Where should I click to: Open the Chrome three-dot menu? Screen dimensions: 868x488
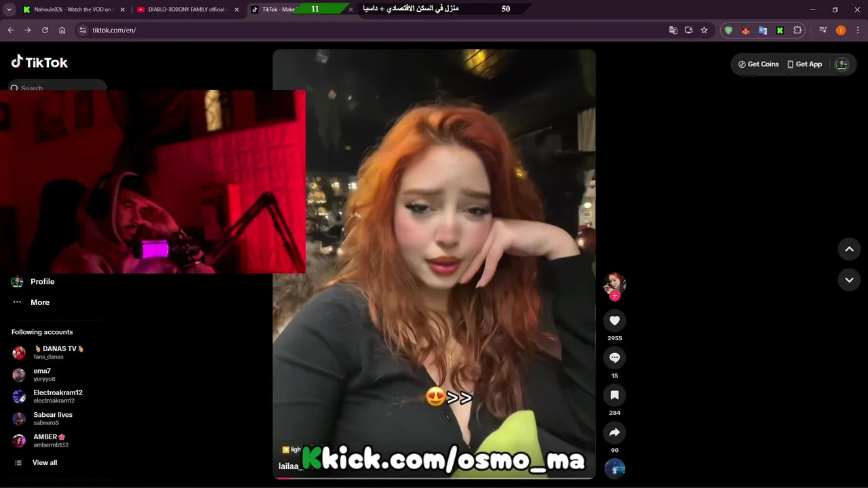coord(858,30)
